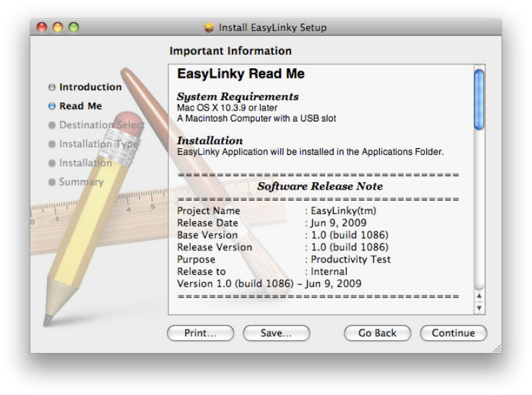This screenshot has height=395, width=532.
Task: Click the window resize grip corner
Action: (497, 349)
